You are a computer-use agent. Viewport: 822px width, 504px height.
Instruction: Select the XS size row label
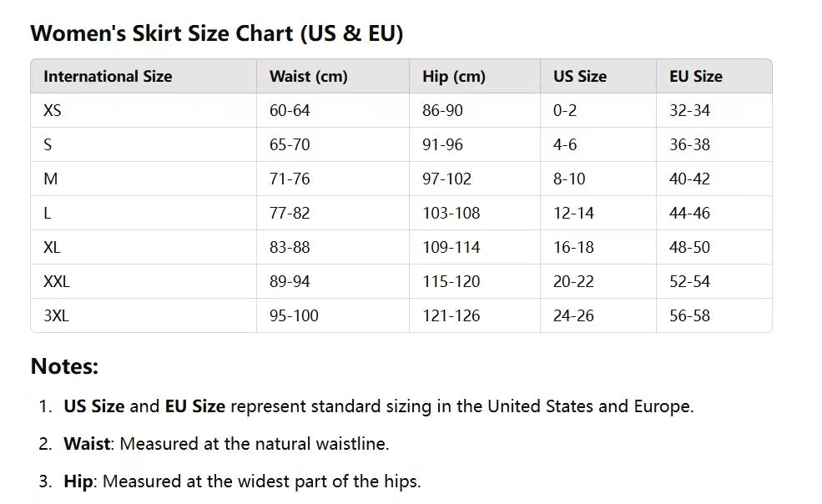tap(53, 111)
